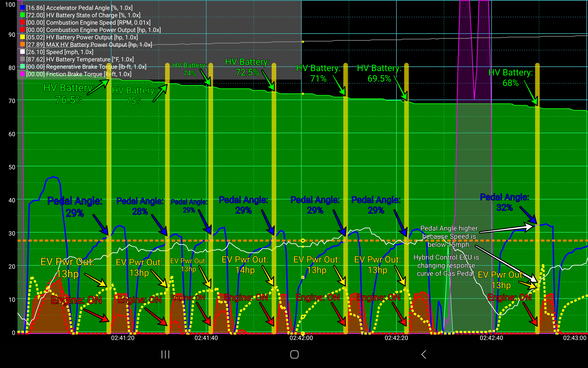
Task: Click the cursor dot on the blue pedal-angle curve
Action: (x=303, y=277)
